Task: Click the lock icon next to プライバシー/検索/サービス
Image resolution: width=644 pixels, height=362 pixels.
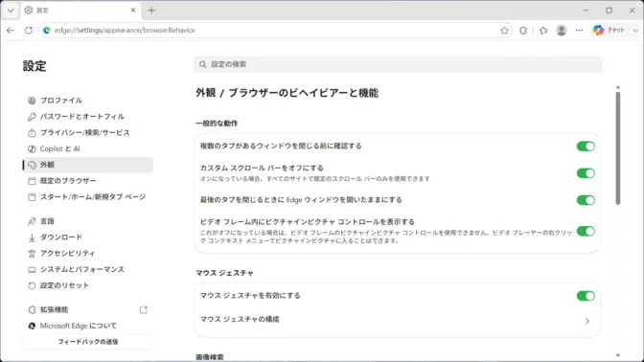Action: click(x=32, y=132)
